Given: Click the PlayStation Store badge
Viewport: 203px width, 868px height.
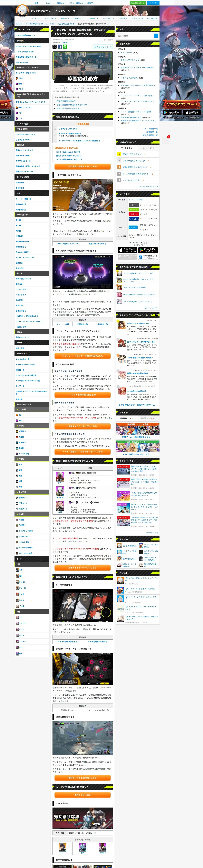Looking at the screenshot, I should point(148,256).
